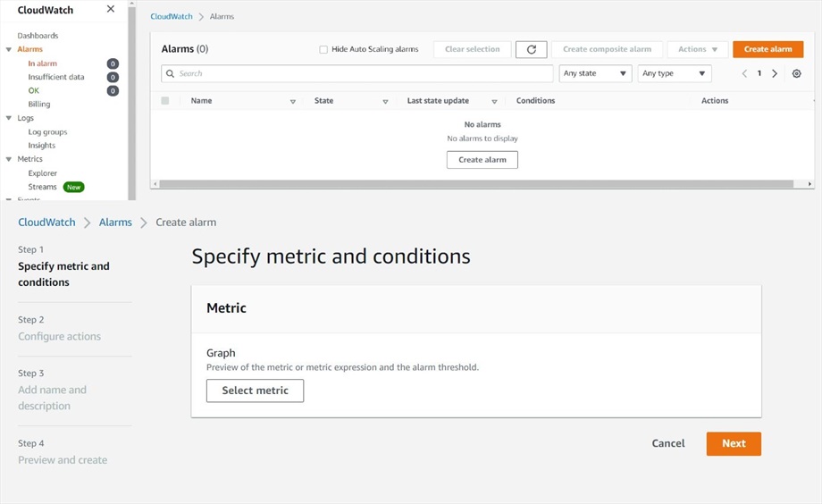
Task: Click the scrollbar left arrow in alarms table
Action: (155, 184)
